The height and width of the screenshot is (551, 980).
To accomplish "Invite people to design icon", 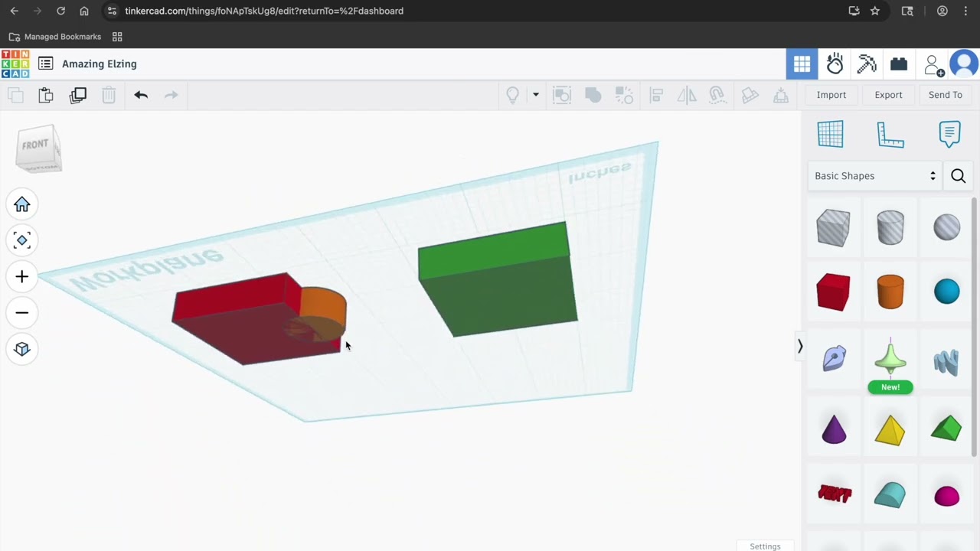I will (x=933, y=65).
